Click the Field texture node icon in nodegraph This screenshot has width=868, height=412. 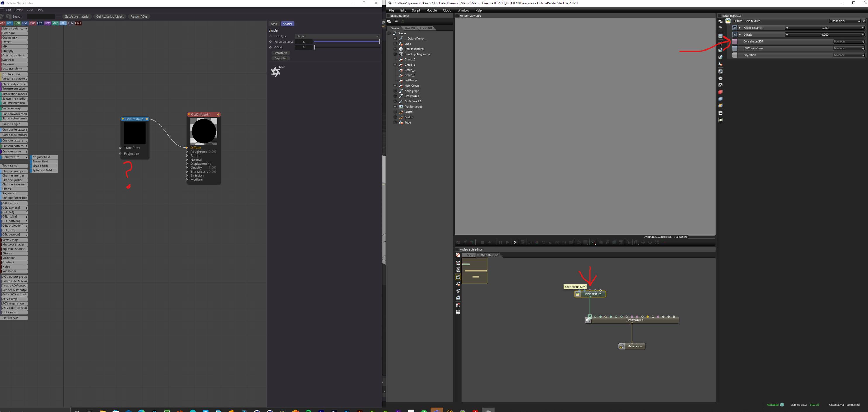click(578, 294)
